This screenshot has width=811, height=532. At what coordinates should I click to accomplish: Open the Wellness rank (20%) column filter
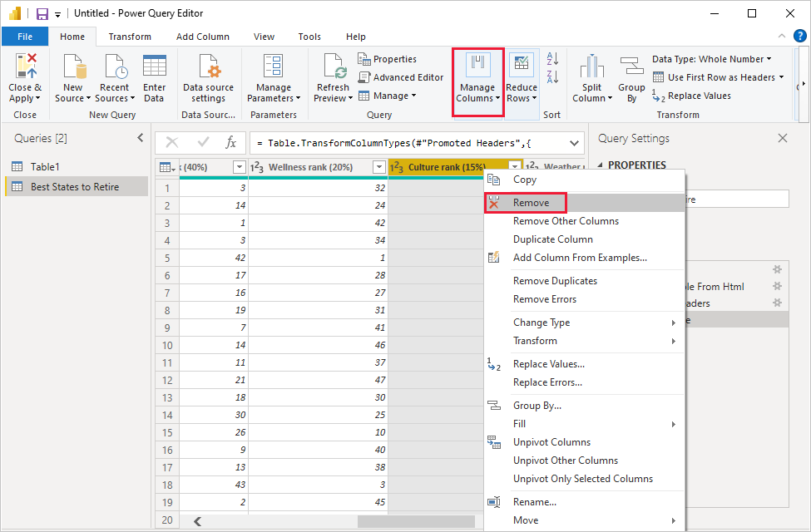click(379, 167)
